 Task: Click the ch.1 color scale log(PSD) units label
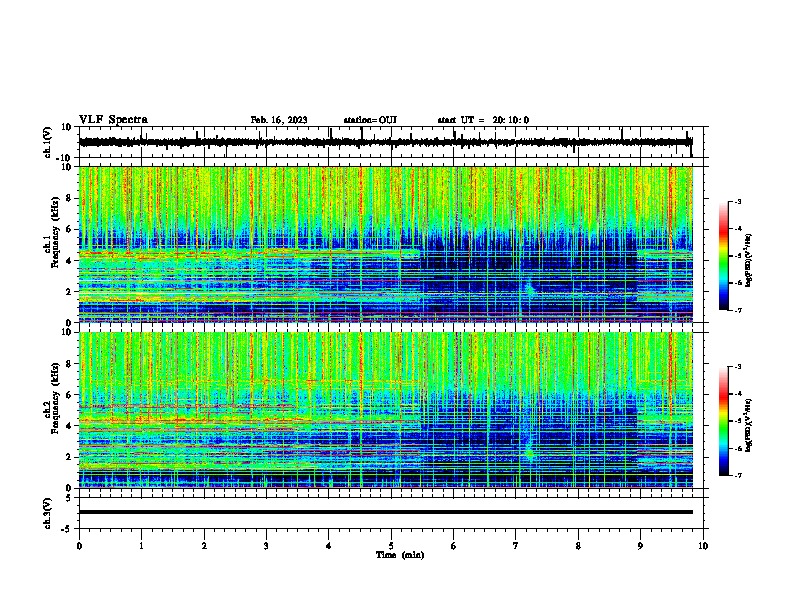(748, 261)
